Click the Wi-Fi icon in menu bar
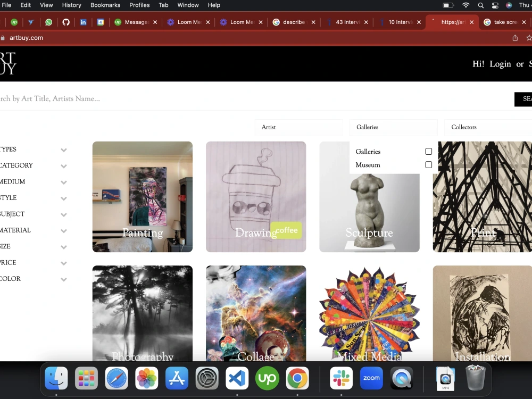 click(466, 5)
